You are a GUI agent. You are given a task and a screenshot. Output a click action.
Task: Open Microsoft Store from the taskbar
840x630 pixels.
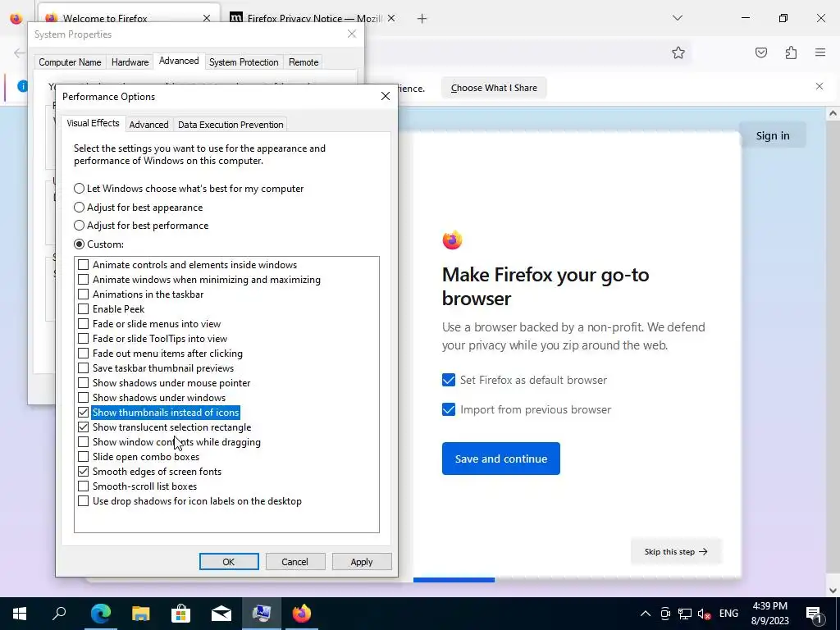point(180,614)
